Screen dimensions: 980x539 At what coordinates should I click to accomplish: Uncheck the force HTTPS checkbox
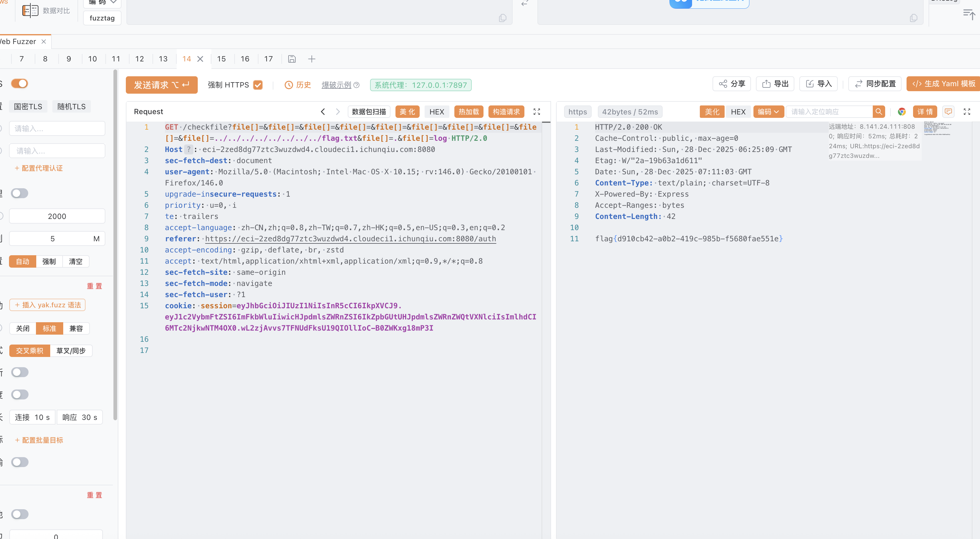pyautogui.click(x=258, y=85)
